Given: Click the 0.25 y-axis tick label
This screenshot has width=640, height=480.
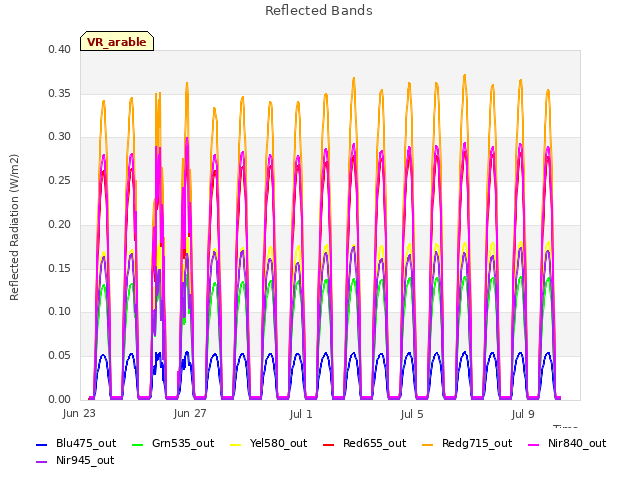Looking at the screenshot, I should (60, 180).
